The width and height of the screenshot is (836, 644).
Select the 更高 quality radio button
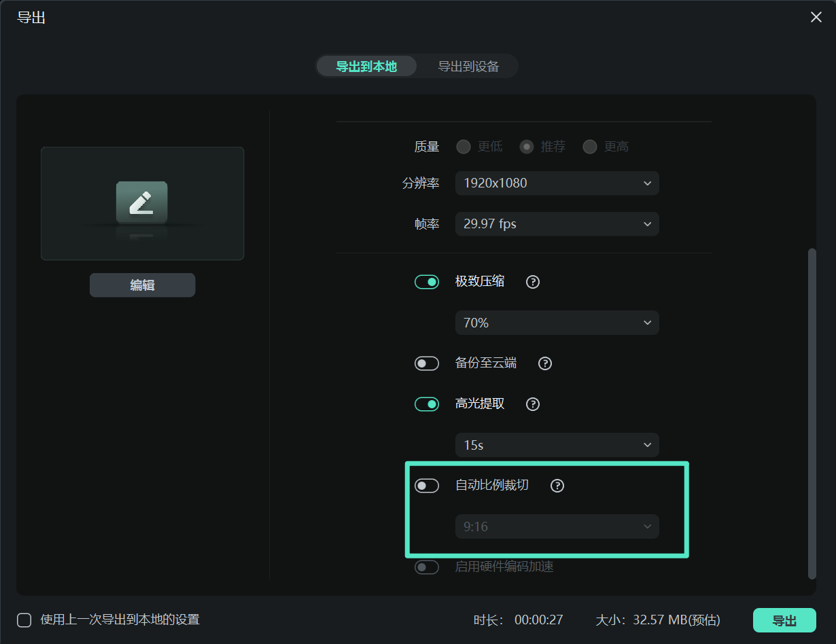589,146
